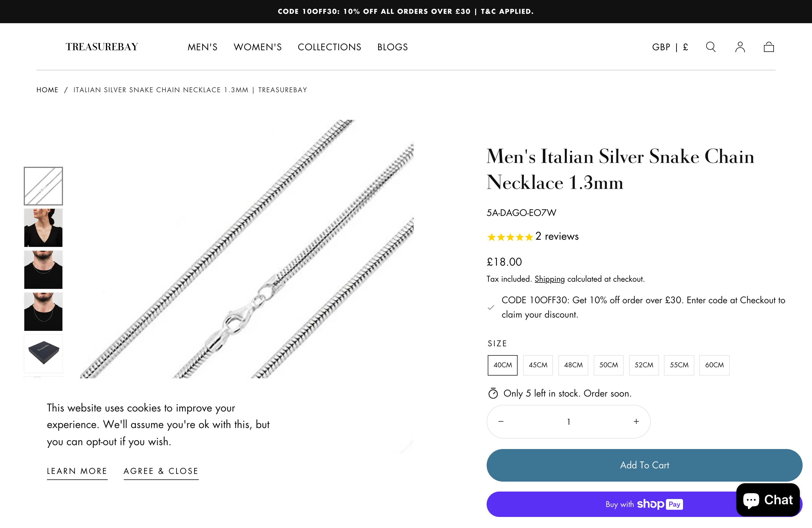Click the five-star rating stars
The height and width of the screenshot is (528, 812).
tap(510, 237)
